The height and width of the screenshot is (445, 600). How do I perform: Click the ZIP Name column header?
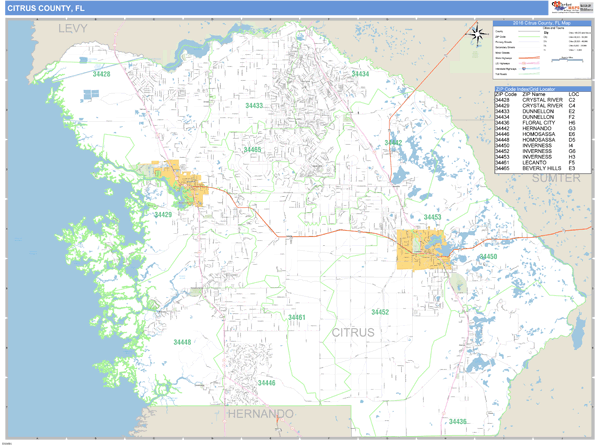coord(533,94)
